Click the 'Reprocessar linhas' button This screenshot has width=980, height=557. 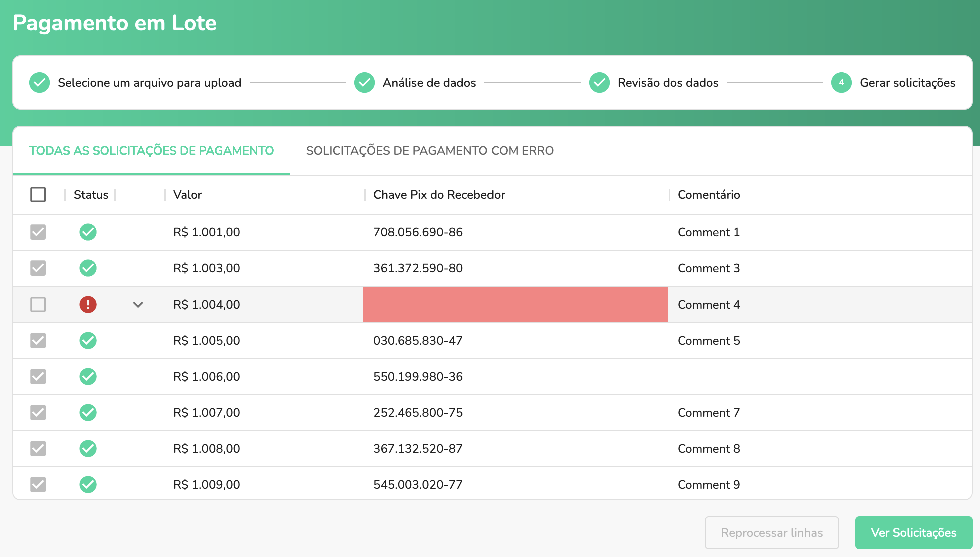(x=771, y=532)
